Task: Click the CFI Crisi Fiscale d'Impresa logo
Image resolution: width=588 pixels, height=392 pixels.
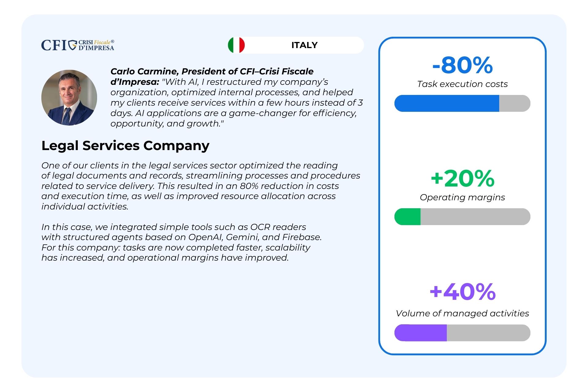Action: tap(78, 45)
